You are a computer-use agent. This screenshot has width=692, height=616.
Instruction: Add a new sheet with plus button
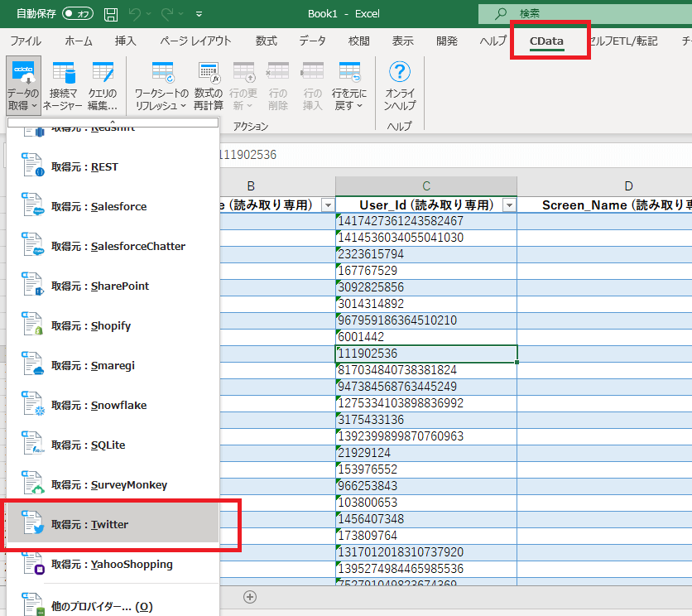pyautogui.click(x=249, y=596)
